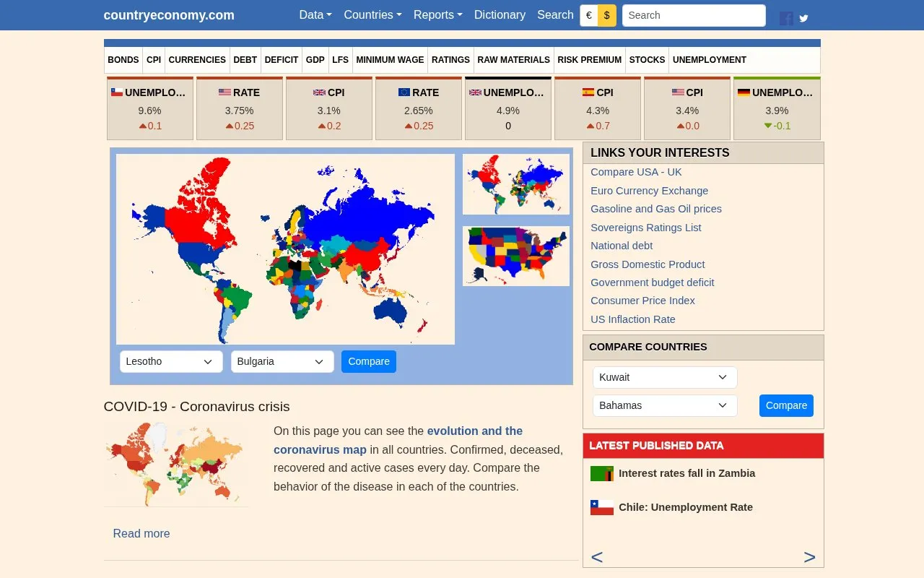Click Compare button in Compare Countries panel
This screenshot has width=924, height=578.
786,405
